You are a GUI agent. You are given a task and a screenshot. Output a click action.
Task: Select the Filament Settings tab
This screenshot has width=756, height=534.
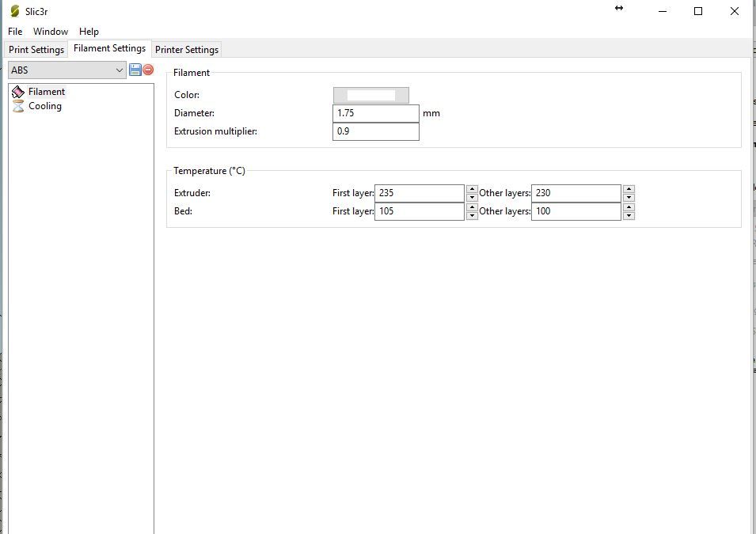click(x=109, y=48)
